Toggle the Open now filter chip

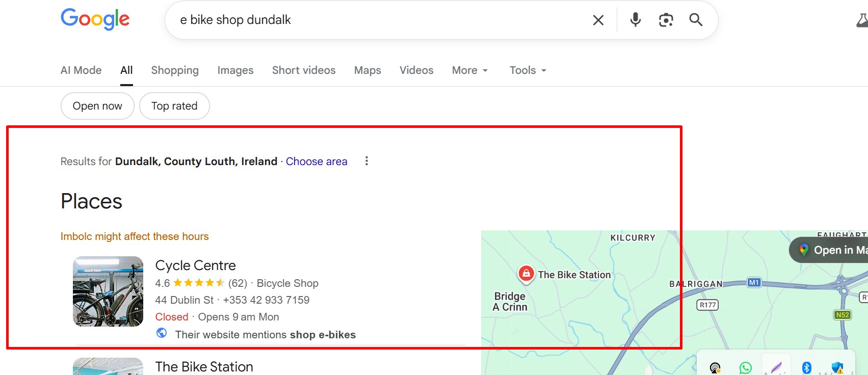97,106
